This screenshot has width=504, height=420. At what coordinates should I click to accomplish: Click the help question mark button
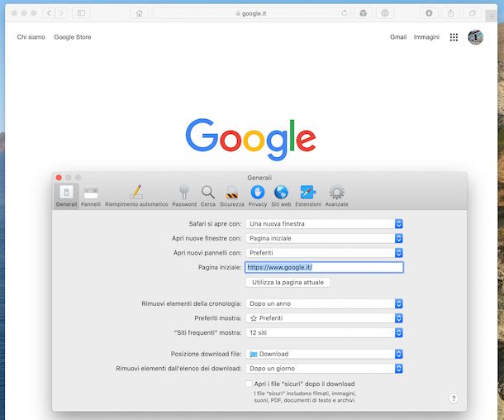[x=454, y=399]
